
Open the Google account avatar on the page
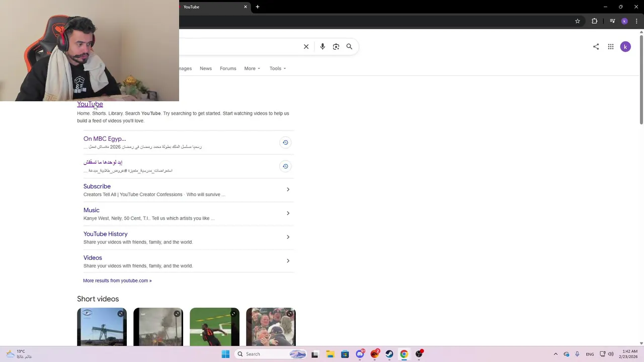[625, 47]
